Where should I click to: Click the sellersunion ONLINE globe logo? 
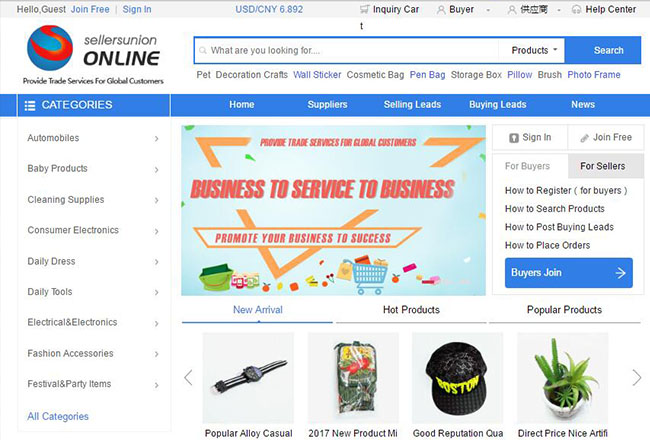point(50,48)
